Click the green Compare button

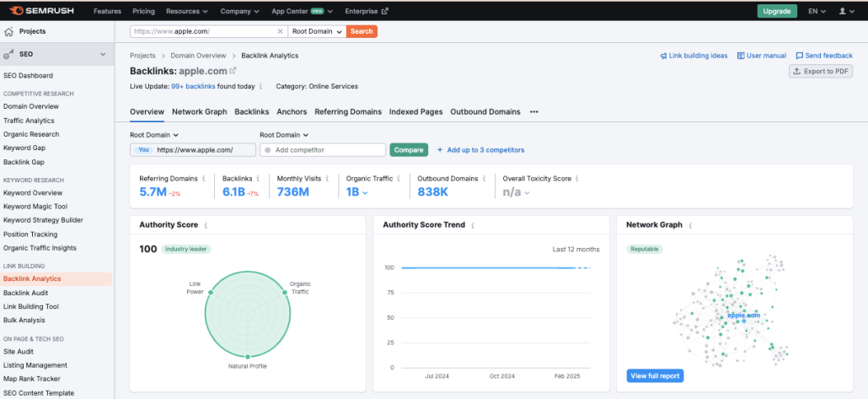(x=409, y=150)
